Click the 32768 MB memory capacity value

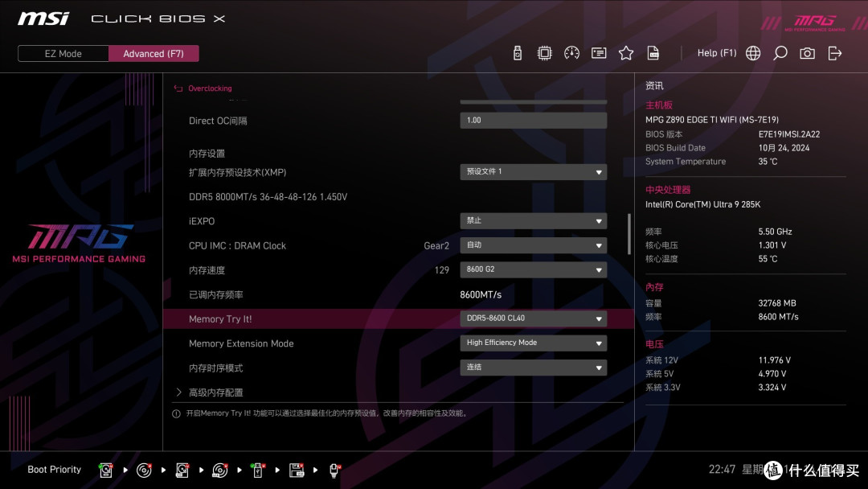tap(777, 303)
